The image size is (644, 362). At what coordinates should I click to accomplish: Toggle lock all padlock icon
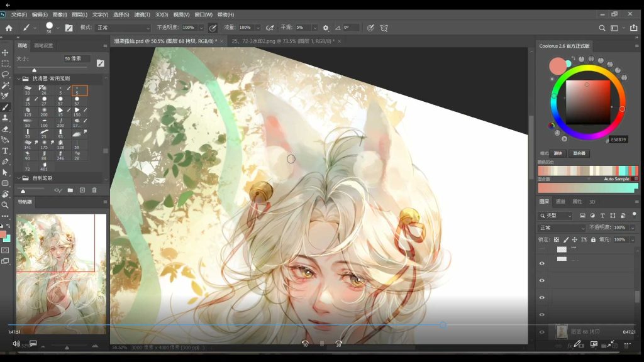(593, 239)
